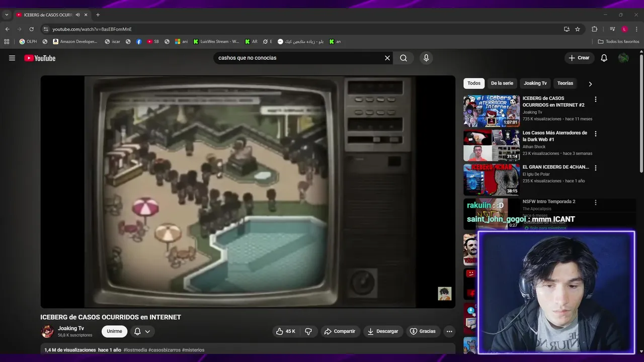The height and width of the screenshot is (362, 644).
Task: Open ICEBERG de CASOS #2 thumbnail
Action: coord(492,111)
